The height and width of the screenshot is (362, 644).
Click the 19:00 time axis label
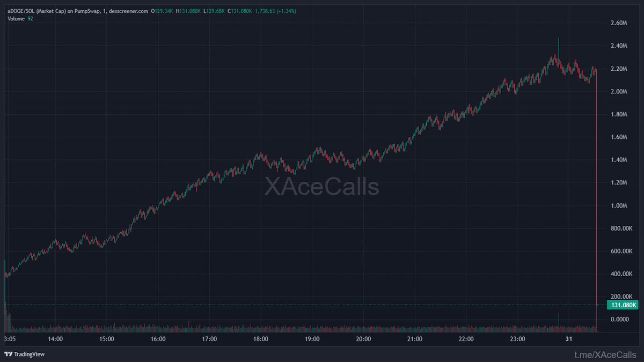(x=312, y=339)
